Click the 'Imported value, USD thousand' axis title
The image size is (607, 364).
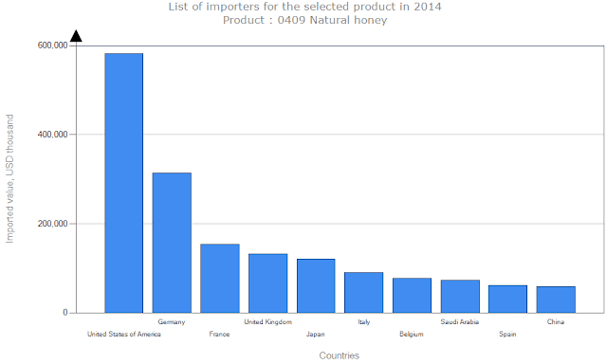(x=9, y=179)
